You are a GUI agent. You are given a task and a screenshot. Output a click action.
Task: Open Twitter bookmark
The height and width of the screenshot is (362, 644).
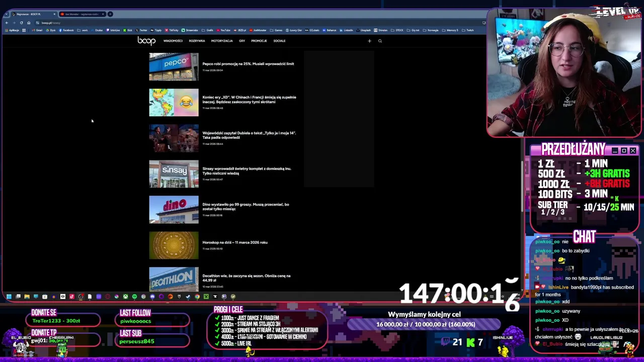[141, 30]
